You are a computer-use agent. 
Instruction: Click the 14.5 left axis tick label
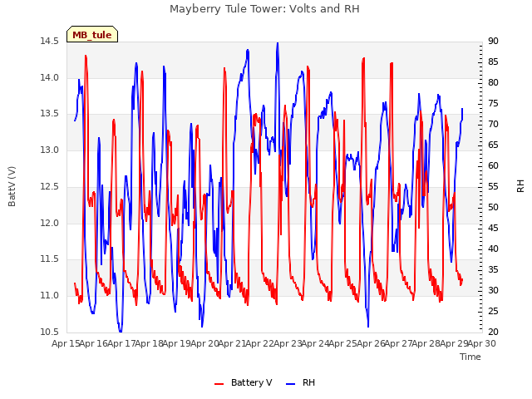[x=50, y=41]
